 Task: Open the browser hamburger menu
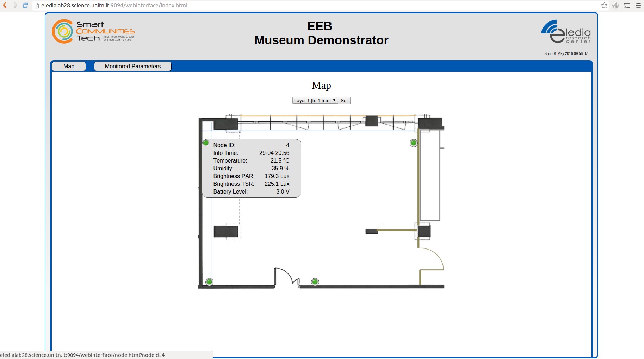click(638, 5)
